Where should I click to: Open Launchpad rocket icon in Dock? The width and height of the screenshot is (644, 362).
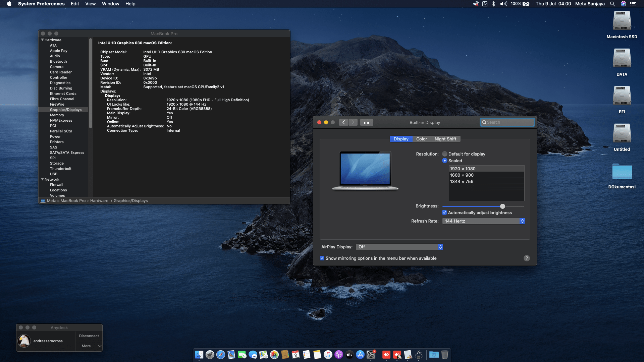pos(210,355)
